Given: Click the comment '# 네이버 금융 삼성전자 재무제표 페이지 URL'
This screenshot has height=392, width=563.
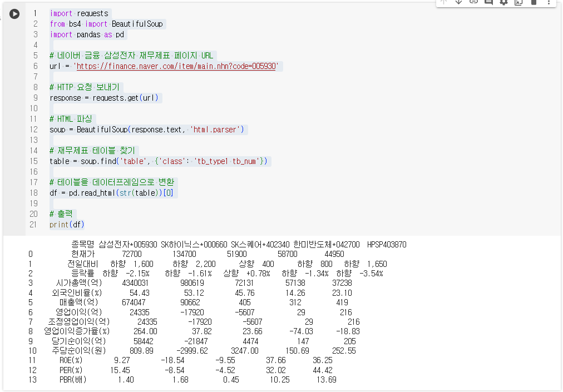Looking at the screenshot, I should [x=131, y=56].
